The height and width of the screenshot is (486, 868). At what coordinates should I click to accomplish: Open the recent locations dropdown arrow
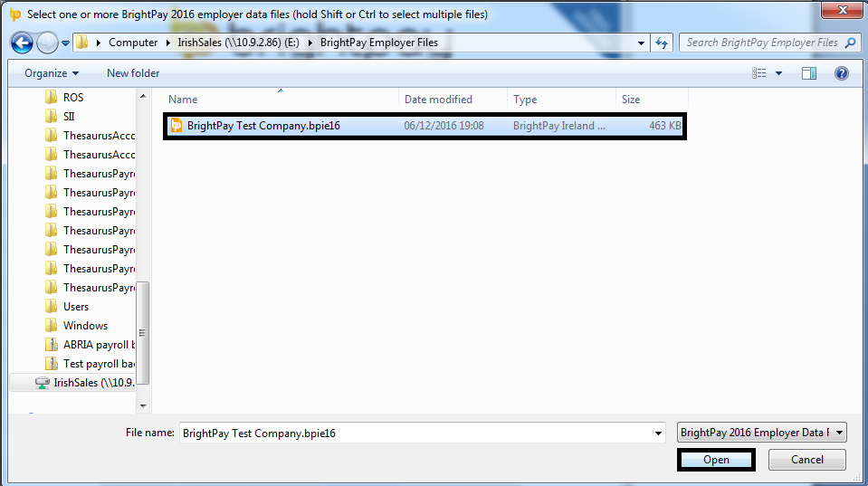[x=65, y=43]
